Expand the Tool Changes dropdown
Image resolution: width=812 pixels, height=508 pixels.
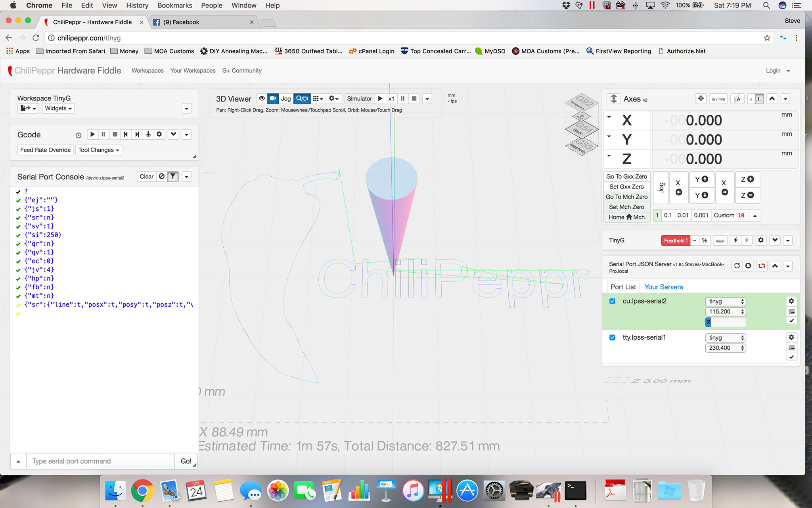coord(99,150)
